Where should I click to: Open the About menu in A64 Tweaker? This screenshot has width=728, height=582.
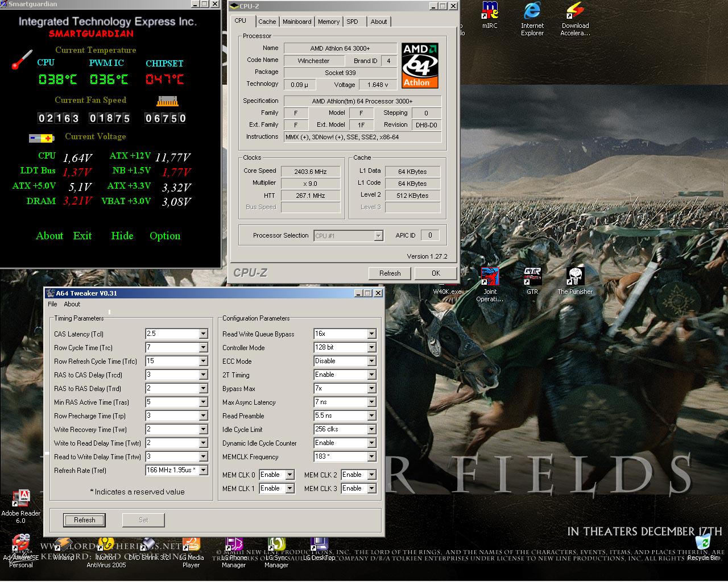click(x=72, y=304)
